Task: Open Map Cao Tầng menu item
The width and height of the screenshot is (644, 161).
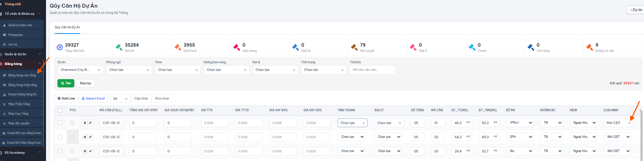Action: click(22, 114)
